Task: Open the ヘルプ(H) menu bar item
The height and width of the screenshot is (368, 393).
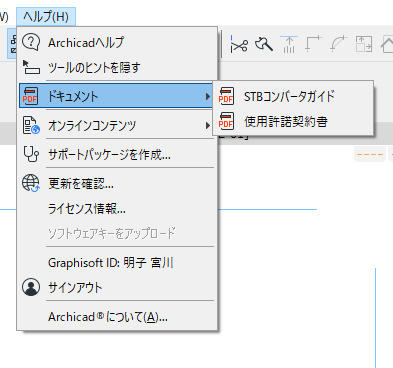Action: click(x=46, y=17)
